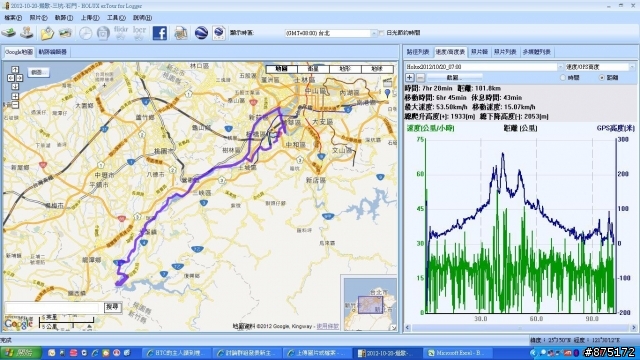This screenshot has width=640, height=360.
Task: Select 地球 earth view button
Action: click(x=378, y=69)
